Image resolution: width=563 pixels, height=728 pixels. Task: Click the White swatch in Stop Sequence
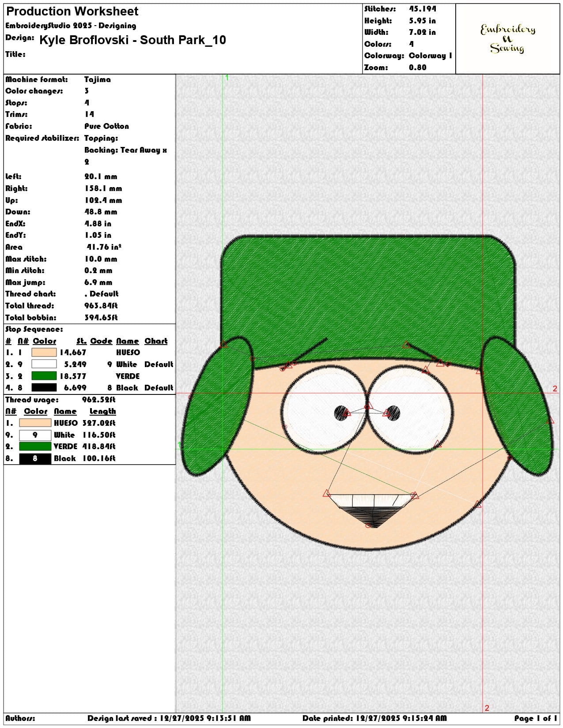(44, 364)
